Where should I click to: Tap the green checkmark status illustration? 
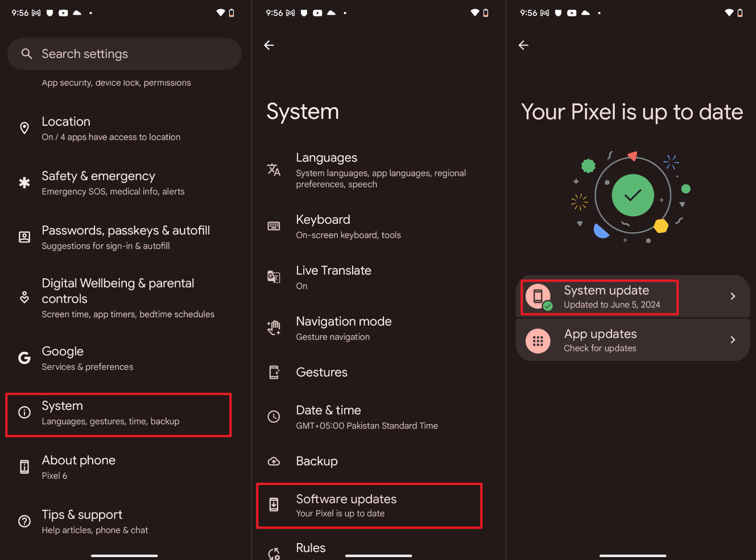633,195
